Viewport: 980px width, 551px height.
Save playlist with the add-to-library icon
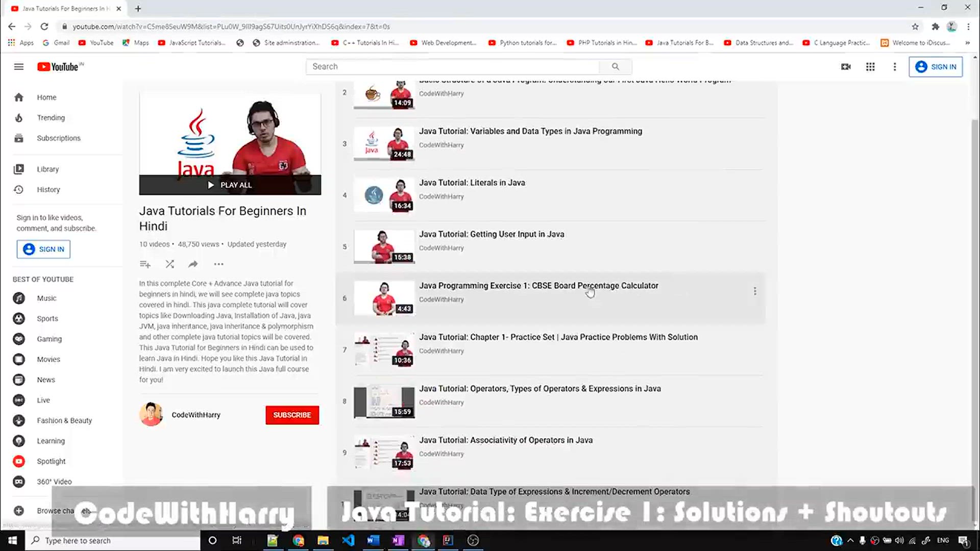coord(145,264)
